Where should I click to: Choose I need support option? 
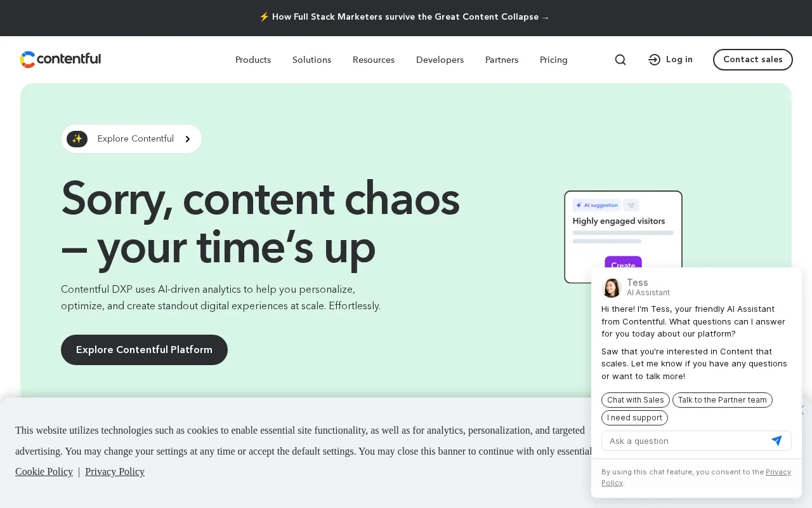click(634, 418)
